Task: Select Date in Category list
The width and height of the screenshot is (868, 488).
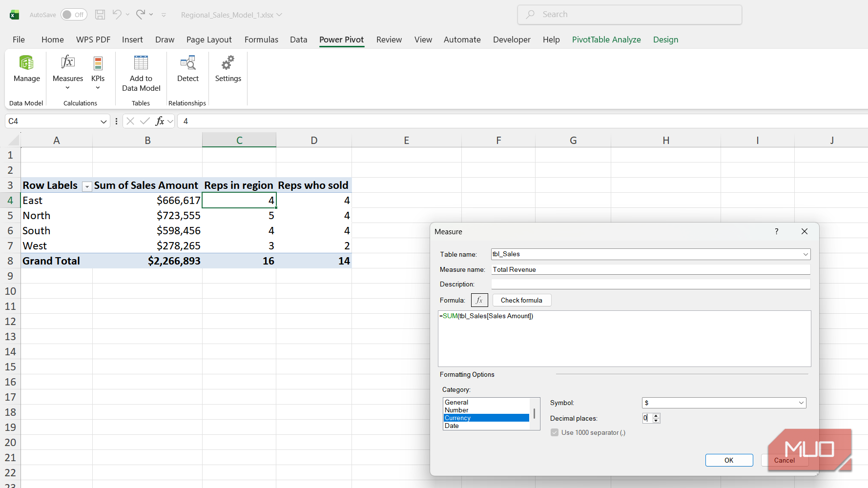Action: (486, 426)
